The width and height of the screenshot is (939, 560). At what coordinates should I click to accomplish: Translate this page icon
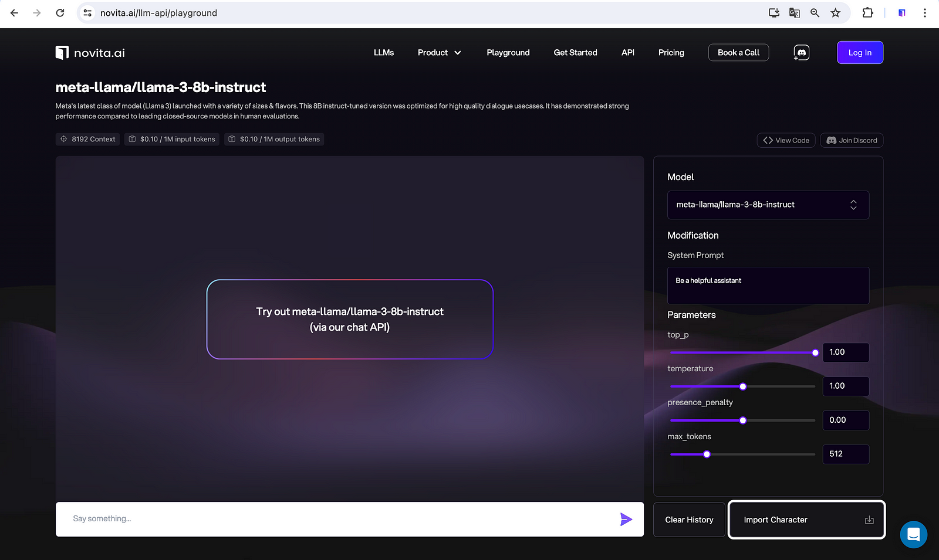(795, 13)
